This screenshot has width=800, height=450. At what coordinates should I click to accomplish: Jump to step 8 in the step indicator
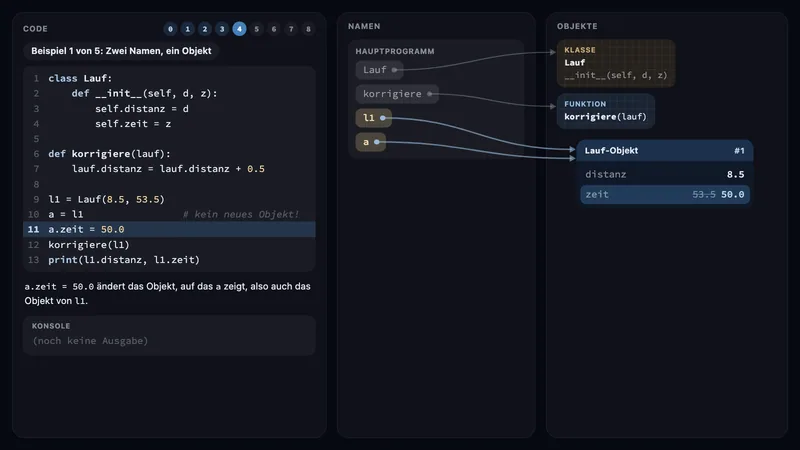tap(308, 29)
